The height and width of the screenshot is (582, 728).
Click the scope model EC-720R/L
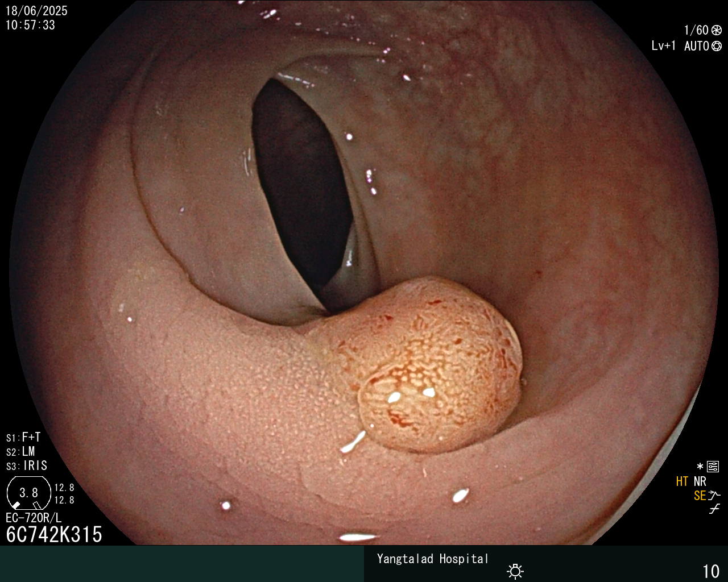34,518
